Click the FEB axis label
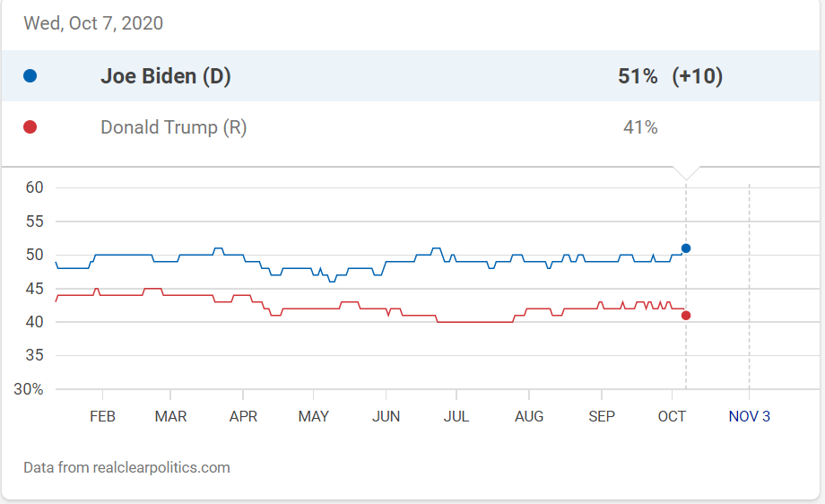This screenshot has height=504, width=825. tap(102, 416)
